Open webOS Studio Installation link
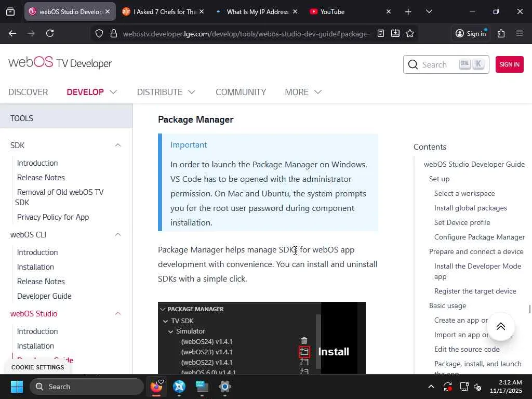This screenshot has width=532, height=399. [35, 345]
